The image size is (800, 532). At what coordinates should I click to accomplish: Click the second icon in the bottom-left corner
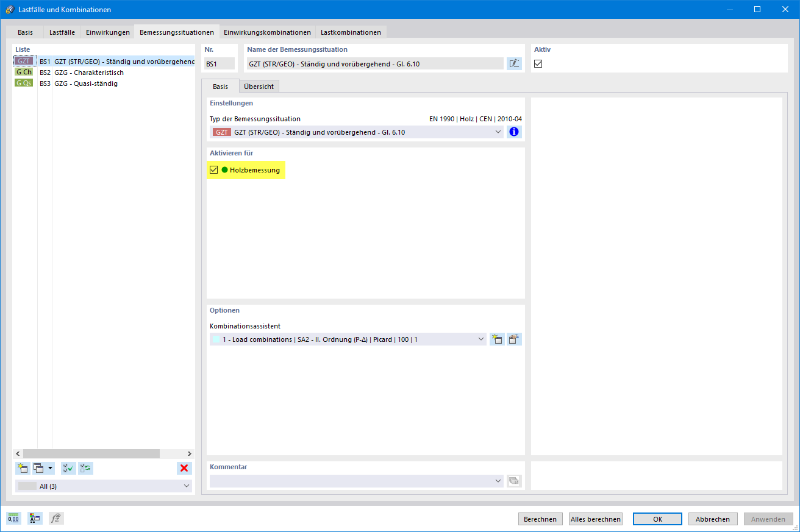(35, 519)
